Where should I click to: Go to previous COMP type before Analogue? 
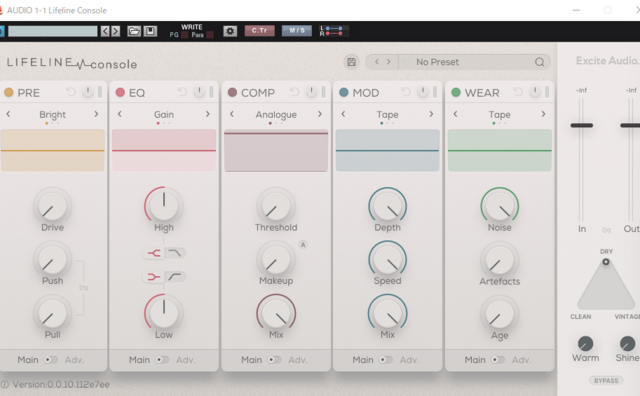pos(232,114)
